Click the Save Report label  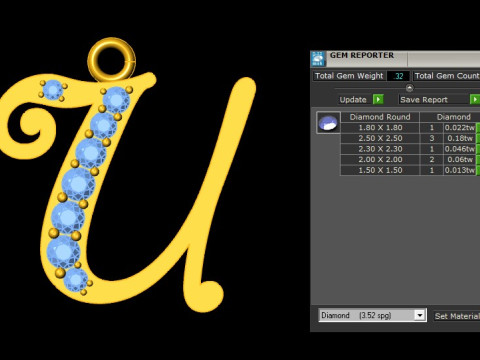pyautogui.click(x=424, y=100)
